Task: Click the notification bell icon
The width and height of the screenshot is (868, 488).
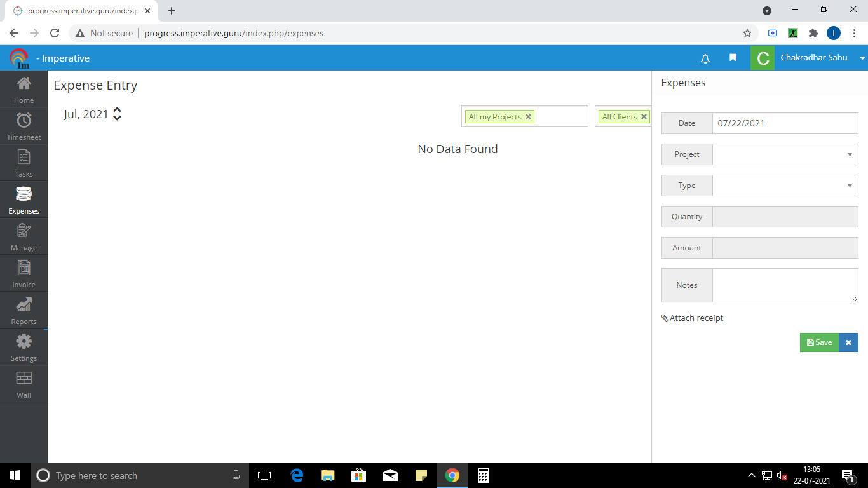Action: click(705, 58)
